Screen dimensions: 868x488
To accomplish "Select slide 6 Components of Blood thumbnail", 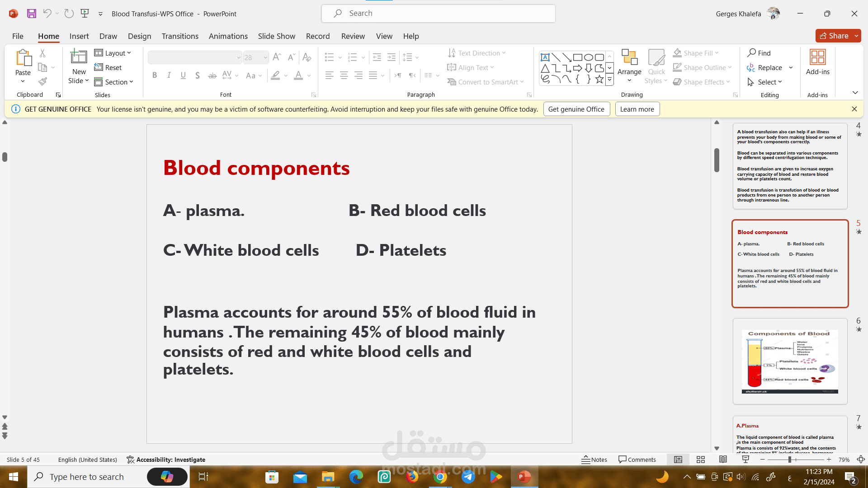I will (x=790, y=361).
